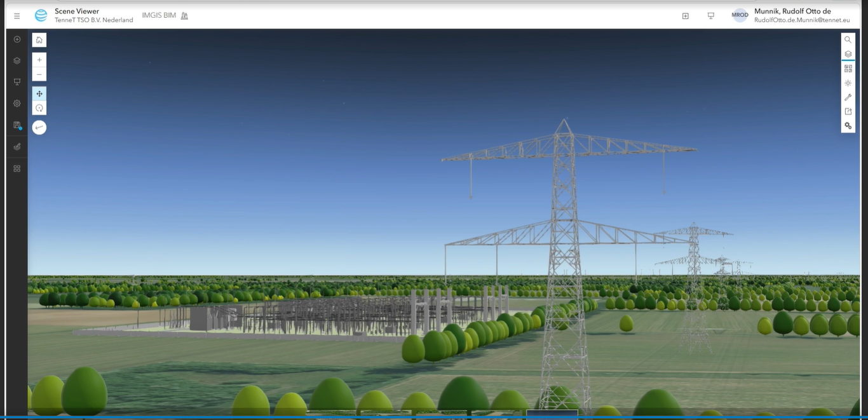Open the Basemap gallery tool

848,69
